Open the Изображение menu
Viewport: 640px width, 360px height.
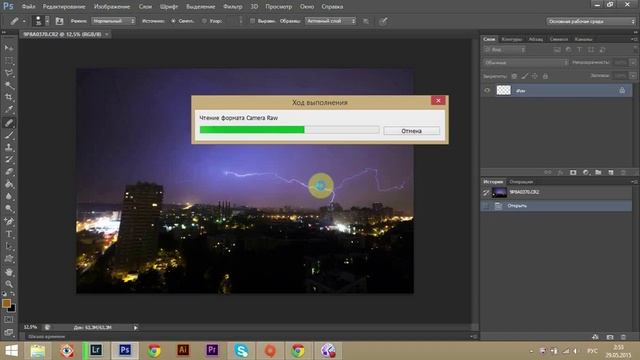[x=112, y=7]
